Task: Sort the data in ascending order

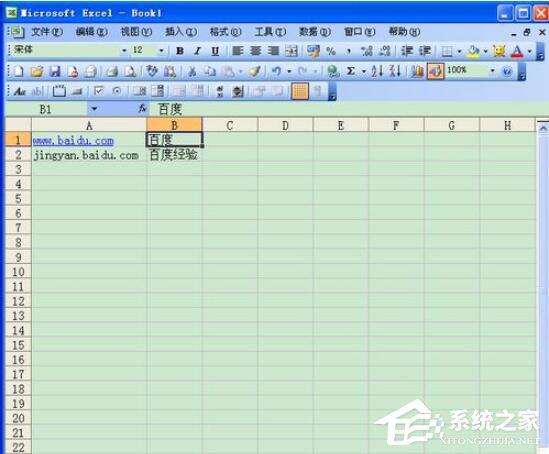Action: tap(377, 71)
